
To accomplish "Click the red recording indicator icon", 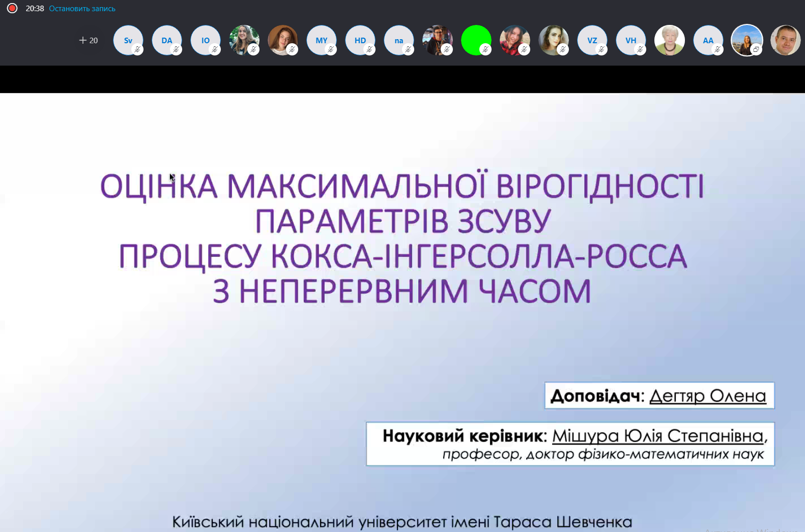I will pos(12,8).
